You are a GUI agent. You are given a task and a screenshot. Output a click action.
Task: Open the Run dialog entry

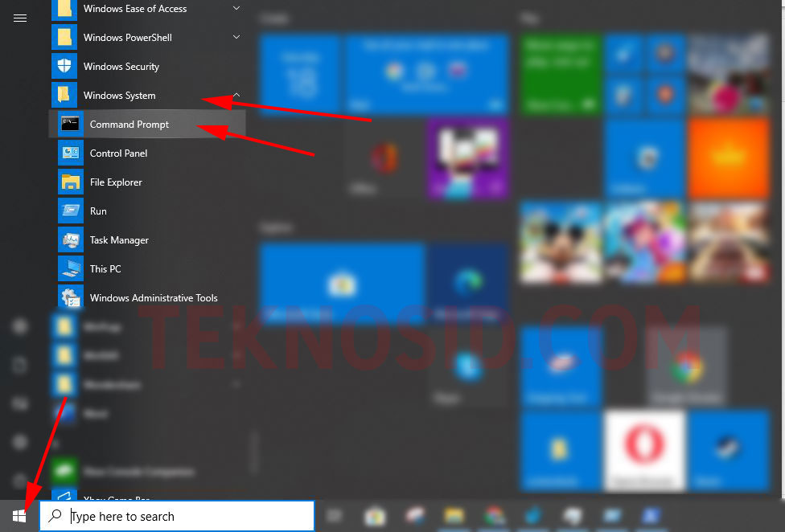[x=148, y=211]
